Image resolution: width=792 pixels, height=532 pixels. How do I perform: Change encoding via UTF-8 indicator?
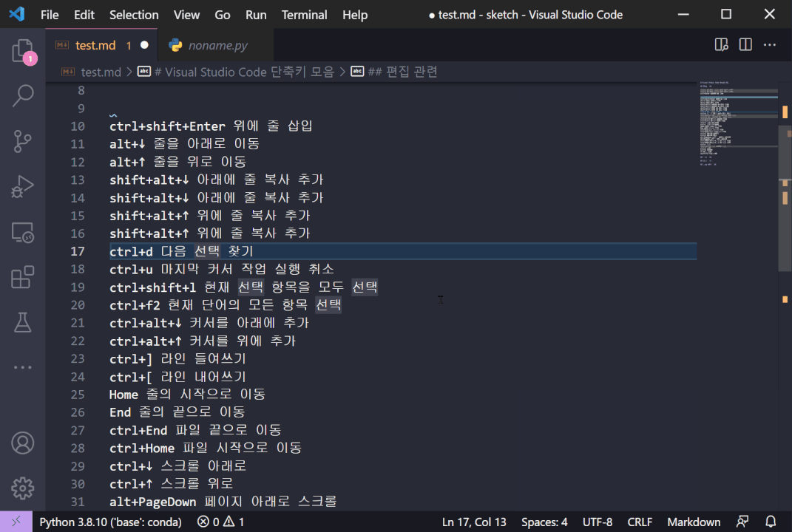597,522
